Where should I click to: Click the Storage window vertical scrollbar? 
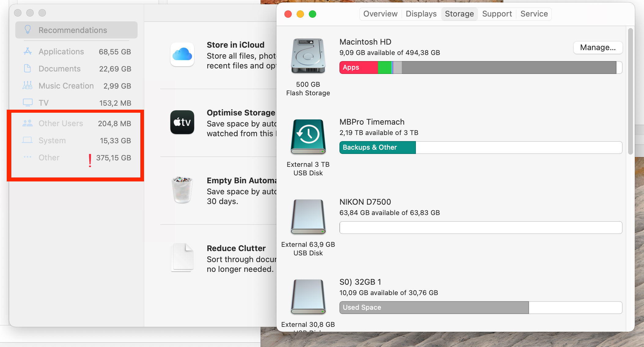coord(630,92)
